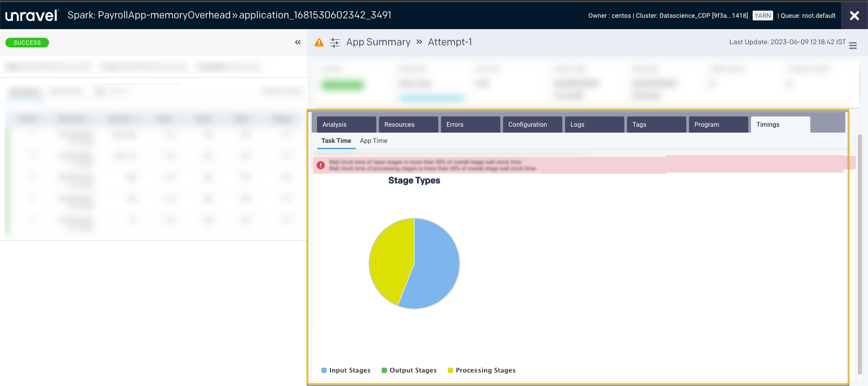
Task: Collapse the left panel with double chevron
Action: click(298, 42)
